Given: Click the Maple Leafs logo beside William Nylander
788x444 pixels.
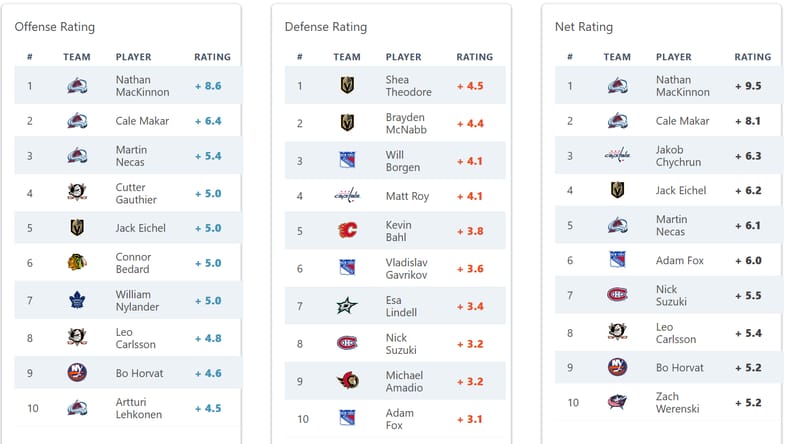Looking at the screenshot, I should 77,300.
